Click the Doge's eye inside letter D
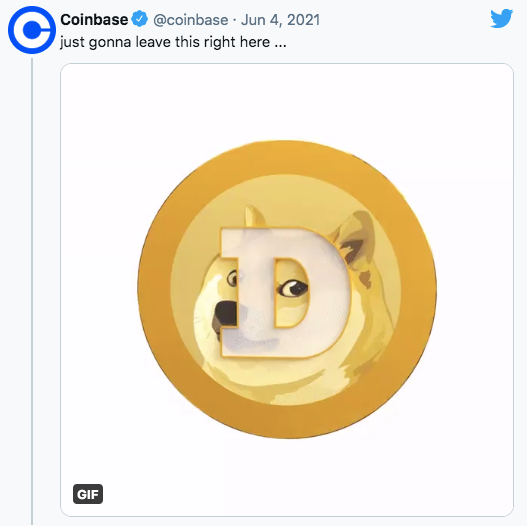 click(x=292, y=288)
